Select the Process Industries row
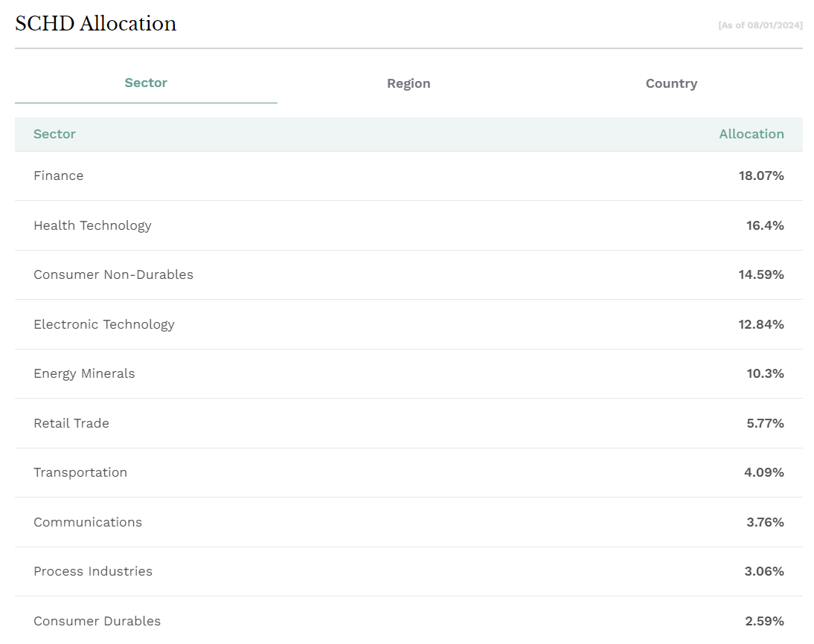Viewport: 814px width, 644px height. click(x=408, y=571)
